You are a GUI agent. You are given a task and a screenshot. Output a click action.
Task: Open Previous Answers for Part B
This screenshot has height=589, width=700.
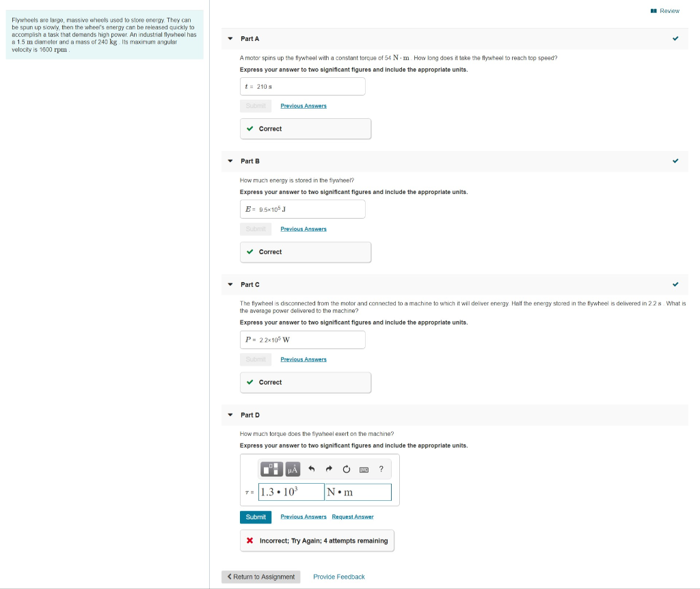[x=303, y=229]
